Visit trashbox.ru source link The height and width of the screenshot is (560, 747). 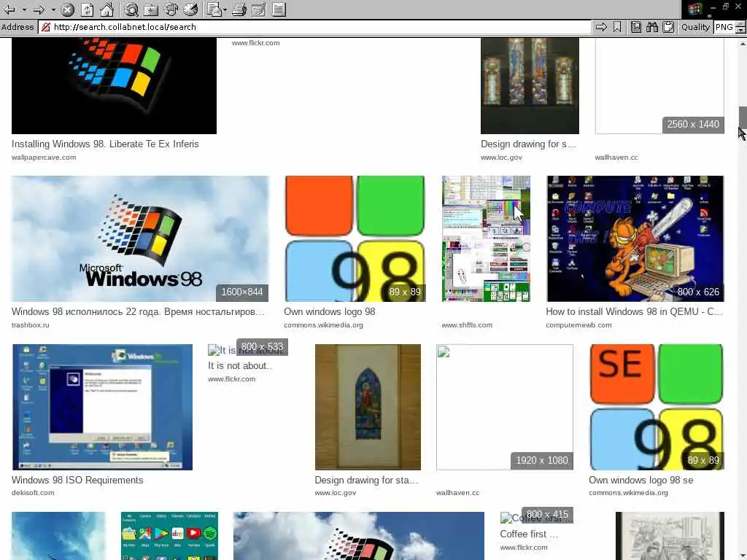pos(31,324)
